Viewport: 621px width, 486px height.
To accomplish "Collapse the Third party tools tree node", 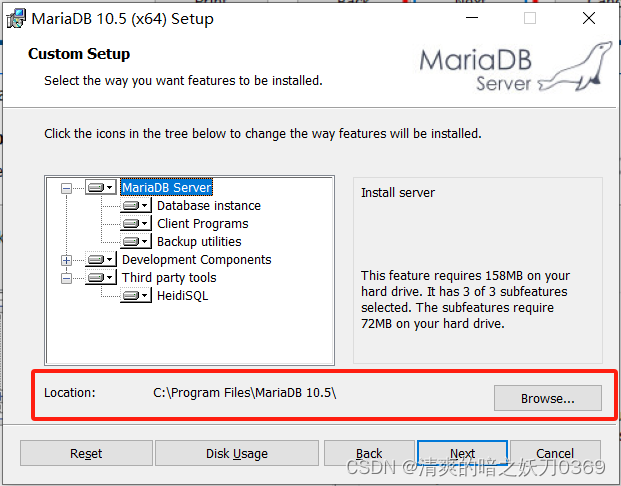I will 67,278.
